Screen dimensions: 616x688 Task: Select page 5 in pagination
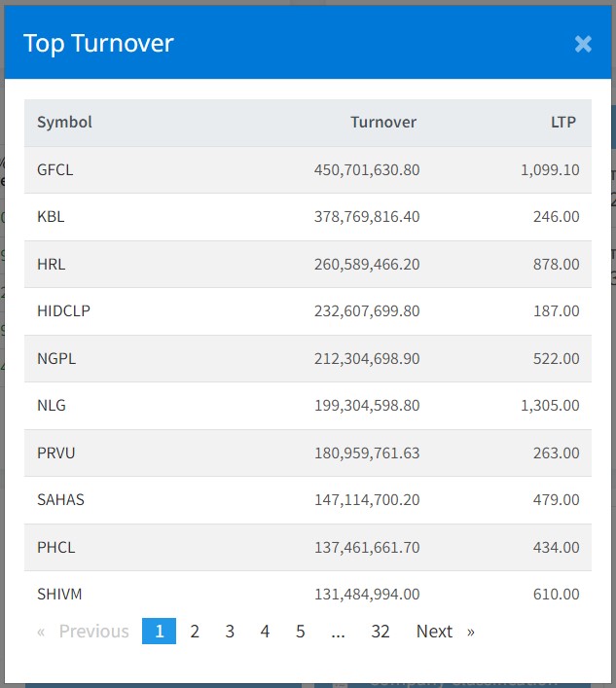point(300,632)
